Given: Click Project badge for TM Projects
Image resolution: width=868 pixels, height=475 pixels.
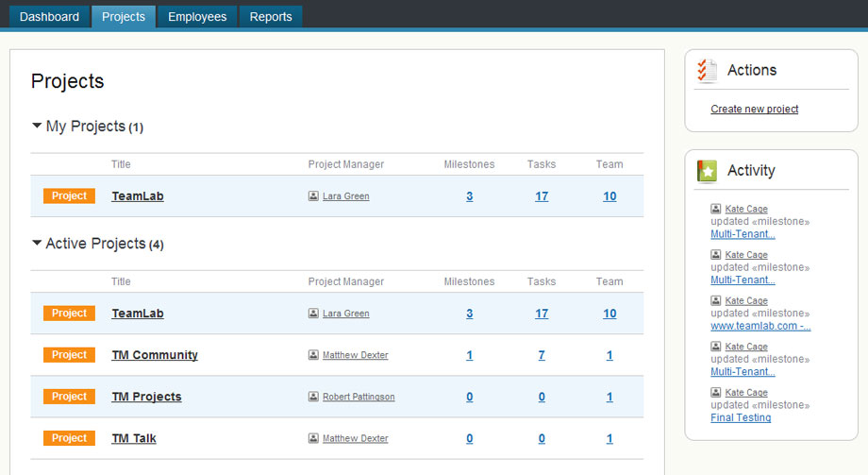Looking at the screenshot, I should (x=69, y=397).
